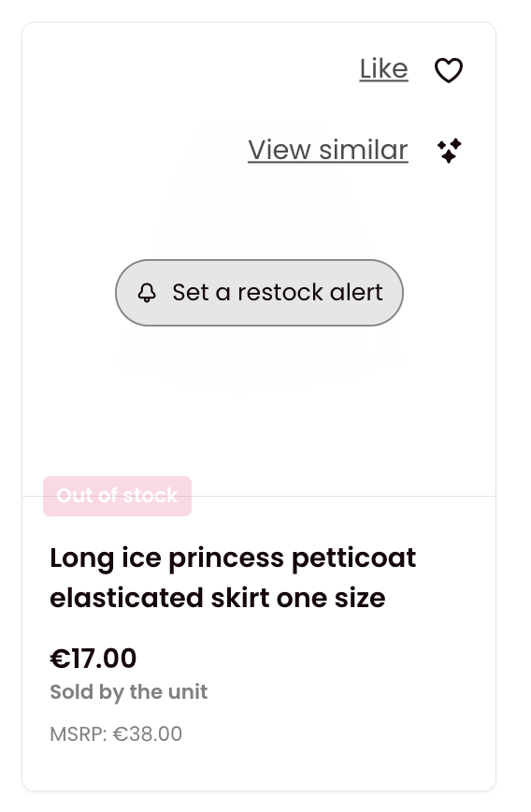531x812 pixels.
Task: Click the MSRP: €38.00 text
Action: [116, 733]
